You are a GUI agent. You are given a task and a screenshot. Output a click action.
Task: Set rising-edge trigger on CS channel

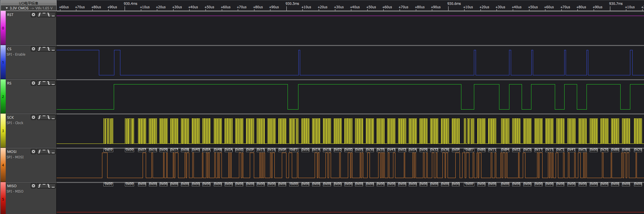click(x=39, y=49)
